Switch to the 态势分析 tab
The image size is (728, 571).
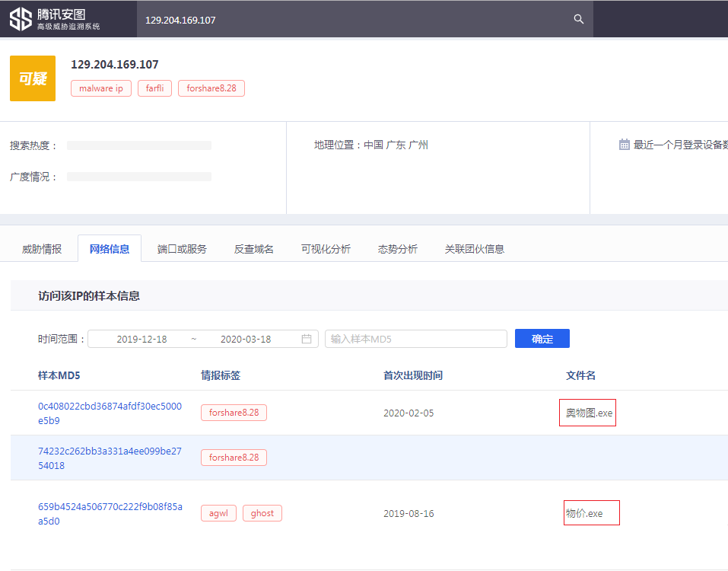click(x=398, y=249)
